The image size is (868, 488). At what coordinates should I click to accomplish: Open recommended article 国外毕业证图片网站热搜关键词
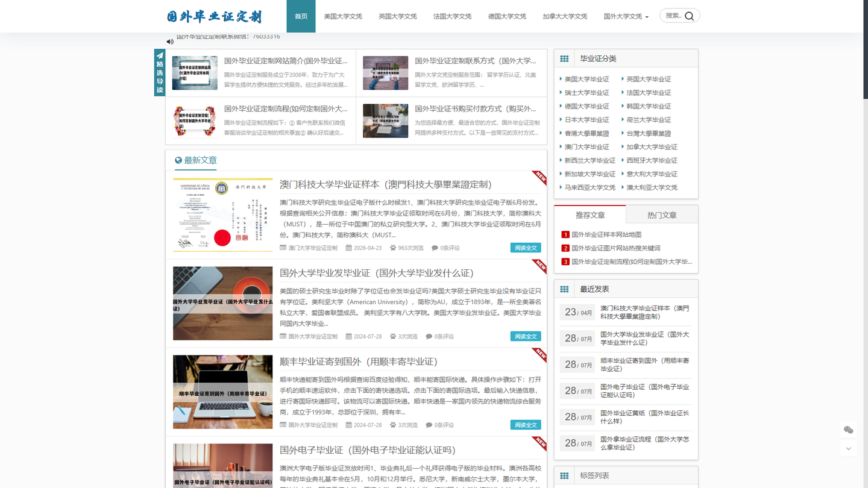[x=616, y=248]
